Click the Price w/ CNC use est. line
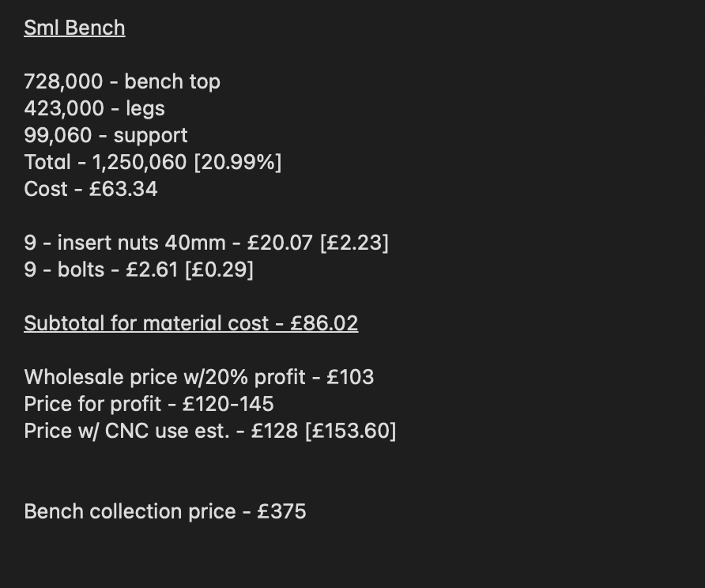Screen dimensions: 705x588 (210, 431)
